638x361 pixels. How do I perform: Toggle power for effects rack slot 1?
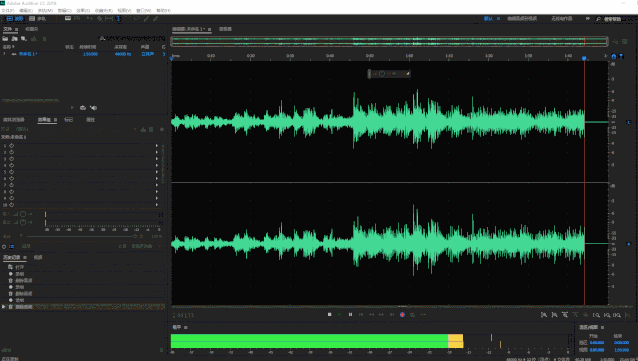12,145
